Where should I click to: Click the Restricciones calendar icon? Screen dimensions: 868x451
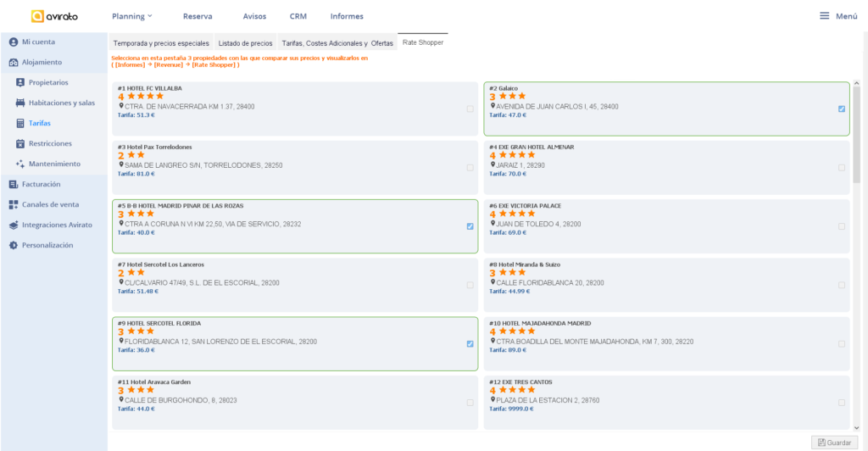tap(20, 143)
